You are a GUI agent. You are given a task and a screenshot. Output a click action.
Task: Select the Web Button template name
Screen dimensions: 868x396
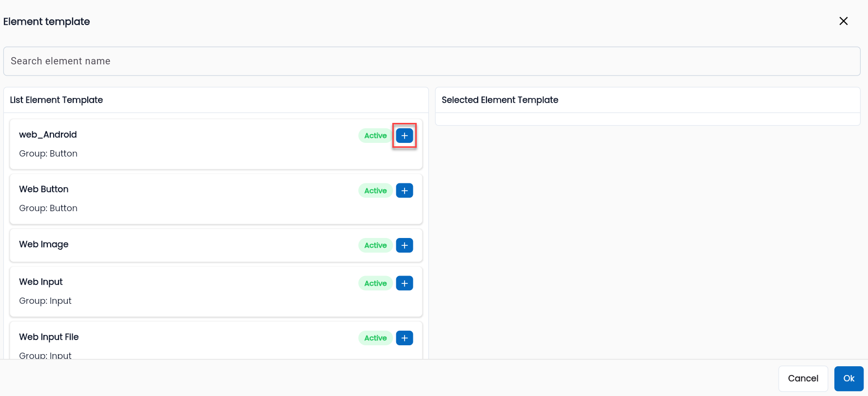[x=44, y=189]
